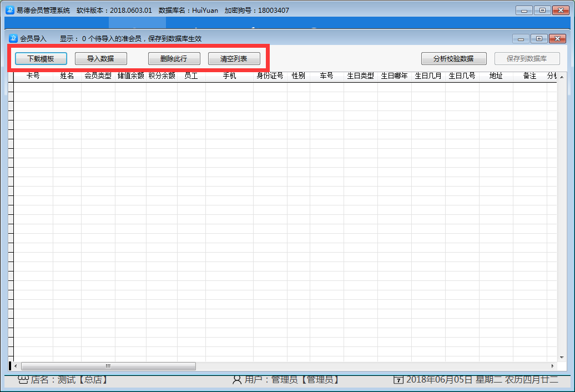Click the vertical scrollbar up arrow
Viewport: 575px width, 392px height.
(562, 77)
